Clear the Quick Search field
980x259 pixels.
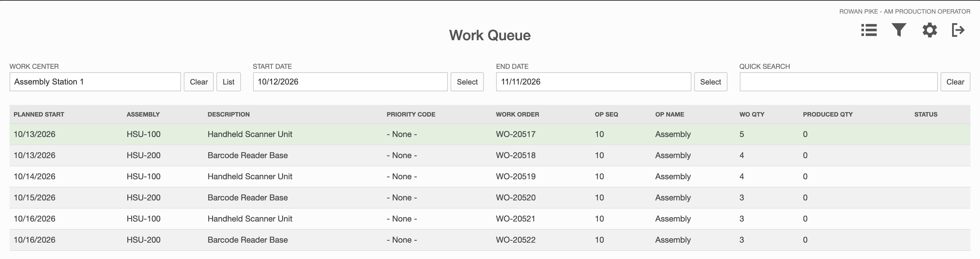click(x=955, y=82)
